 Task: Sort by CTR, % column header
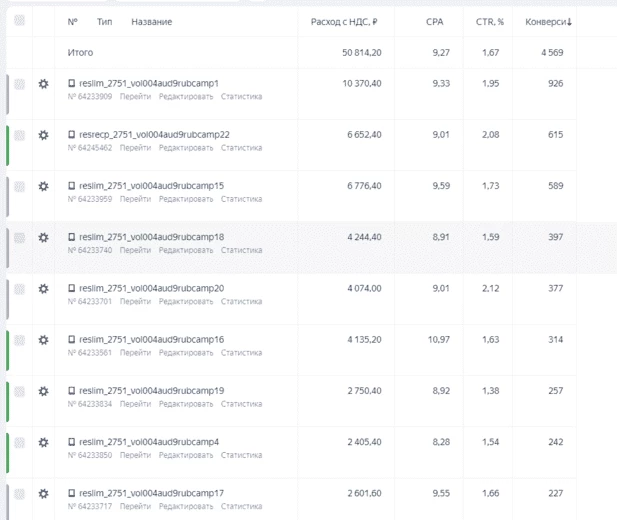(x=490, y=22)
